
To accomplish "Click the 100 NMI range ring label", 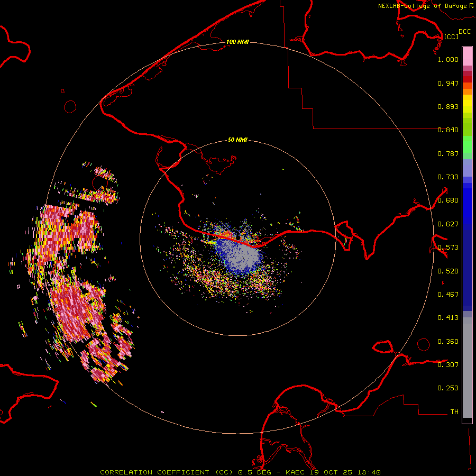I will 237,42.
